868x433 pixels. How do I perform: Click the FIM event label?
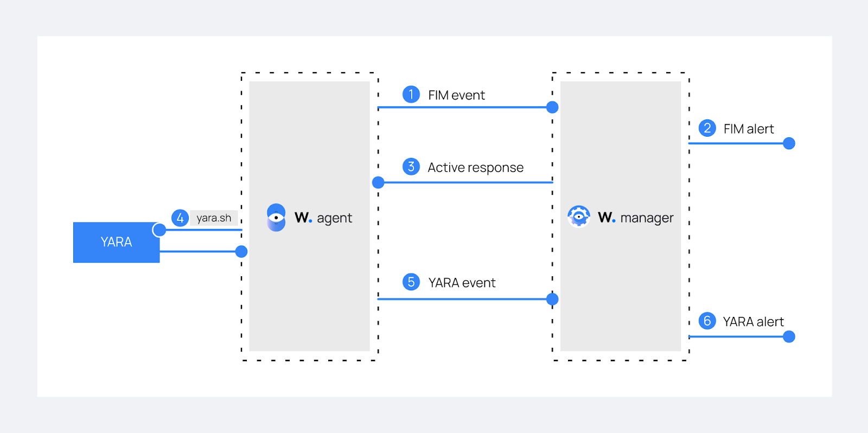click(456, 95)
